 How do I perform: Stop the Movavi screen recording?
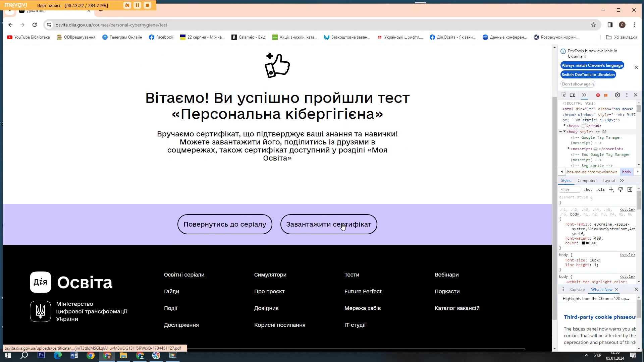click(x=147, y=5)
